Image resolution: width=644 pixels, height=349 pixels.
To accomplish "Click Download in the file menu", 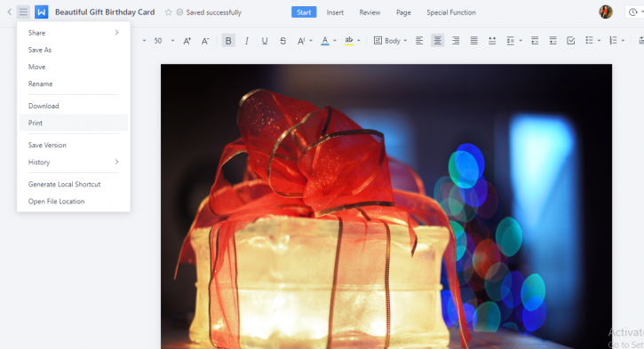I will [74, 106].
